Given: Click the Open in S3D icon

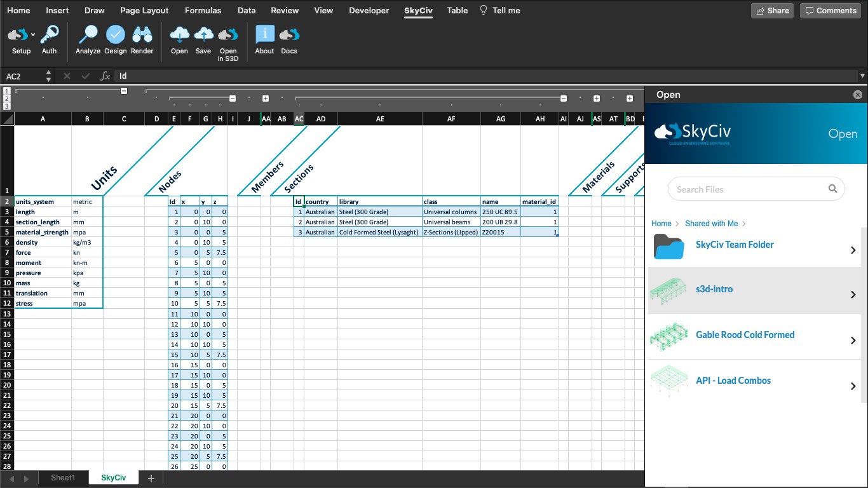Looking at the screenshot, I should (x=228, y=34).
